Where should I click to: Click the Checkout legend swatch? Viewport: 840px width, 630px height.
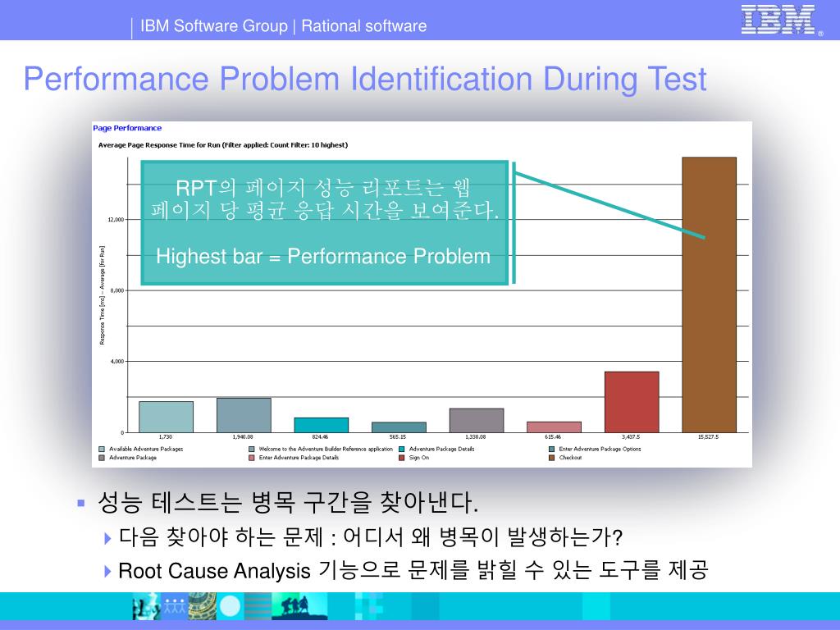point(552,458)
